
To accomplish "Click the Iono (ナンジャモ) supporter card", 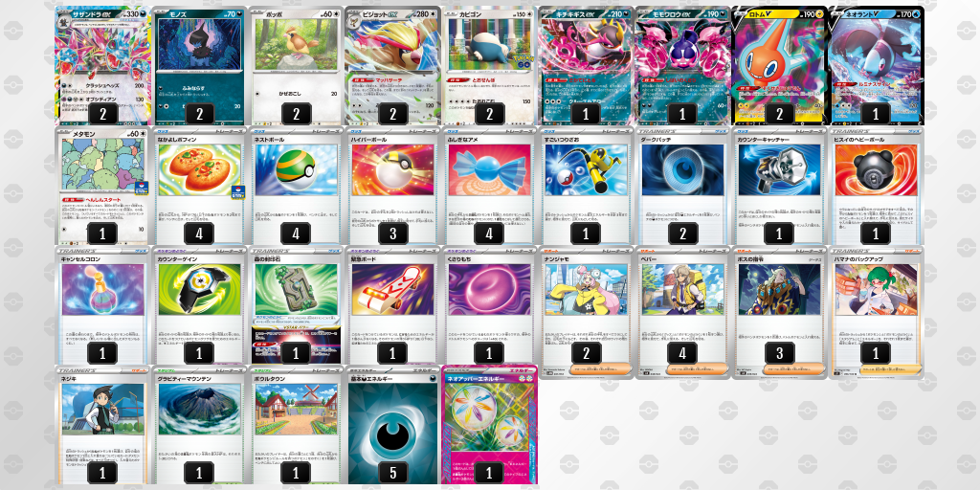I will click(586, 312).
